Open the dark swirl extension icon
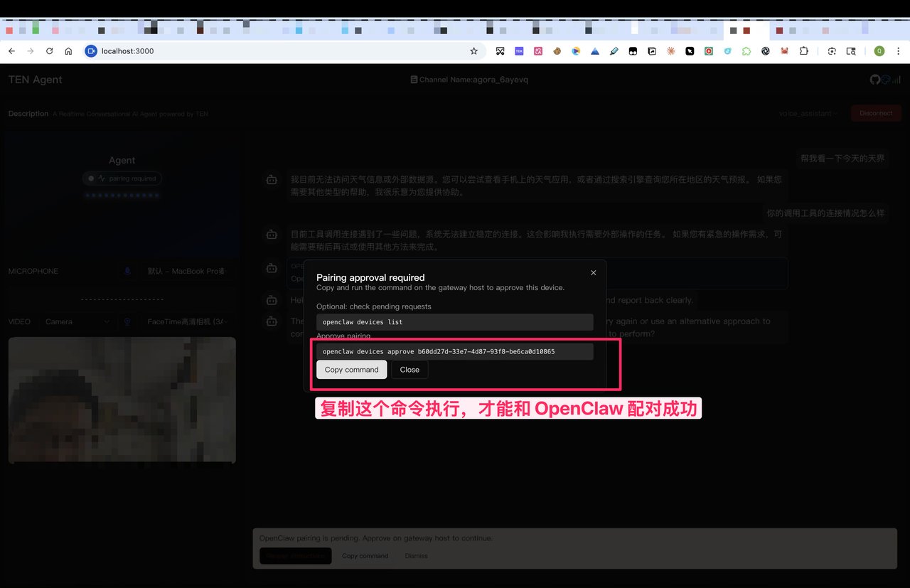Viewport: 910px width, 588px height. point(766,51)
